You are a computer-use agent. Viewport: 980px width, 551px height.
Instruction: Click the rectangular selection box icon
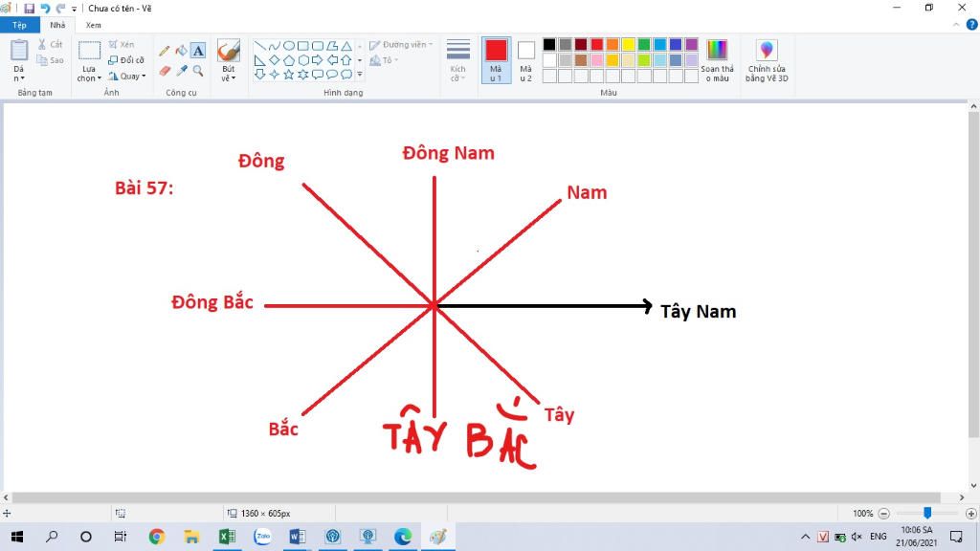tap(89, 51)
